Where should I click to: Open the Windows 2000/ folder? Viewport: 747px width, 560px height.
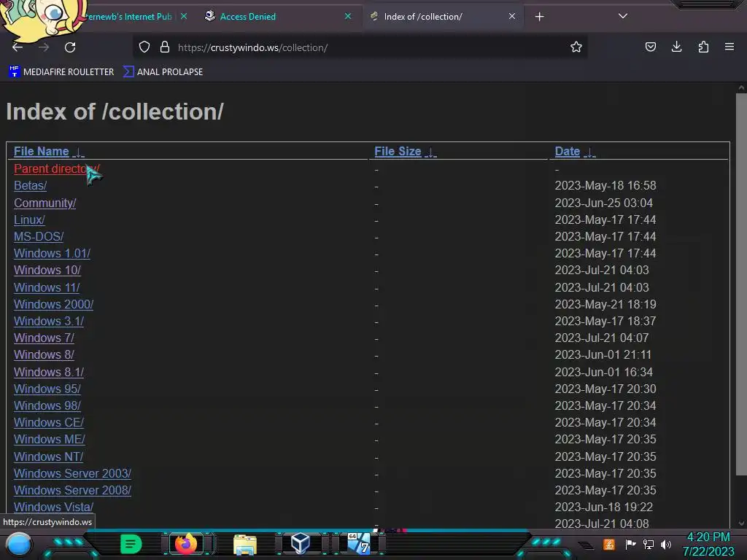point(53,304)
